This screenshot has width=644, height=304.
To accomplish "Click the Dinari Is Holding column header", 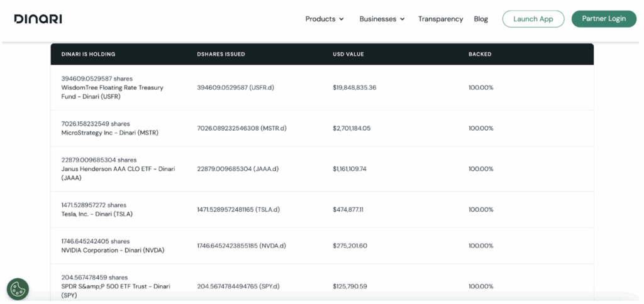I will point(88,54).
